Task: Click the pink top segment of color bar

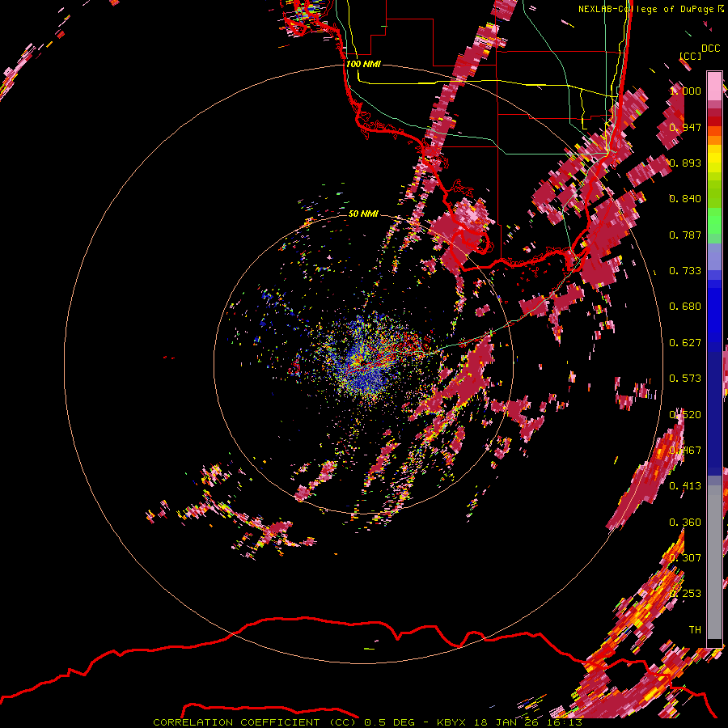Action: (714, 86)
